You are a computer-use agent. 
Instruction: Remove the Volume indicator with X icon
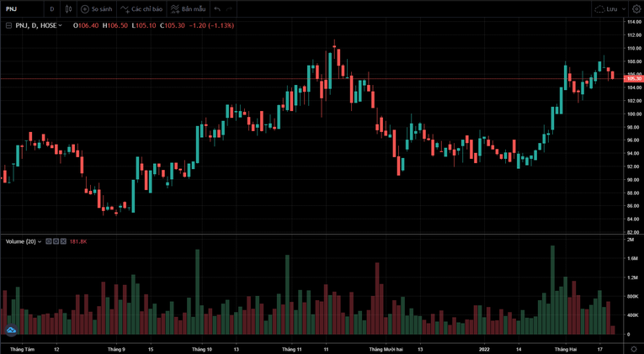coord(63,241)
